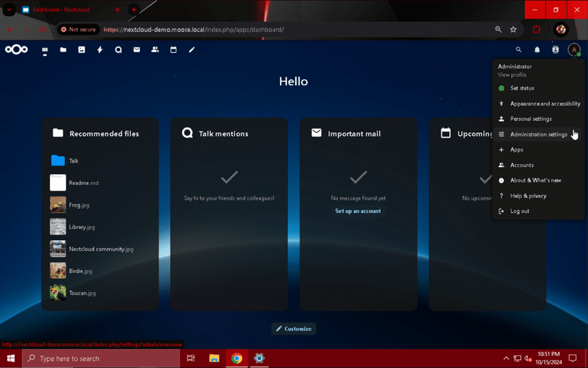Close the Dashboard - Nextcloud tab

(x=117, y=10)
